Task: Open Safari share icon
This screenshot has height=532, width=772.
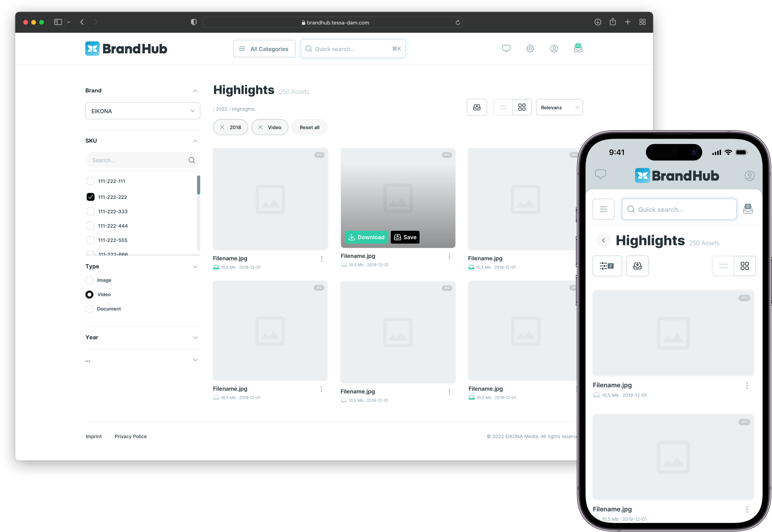Action: (x=613, y=22)
